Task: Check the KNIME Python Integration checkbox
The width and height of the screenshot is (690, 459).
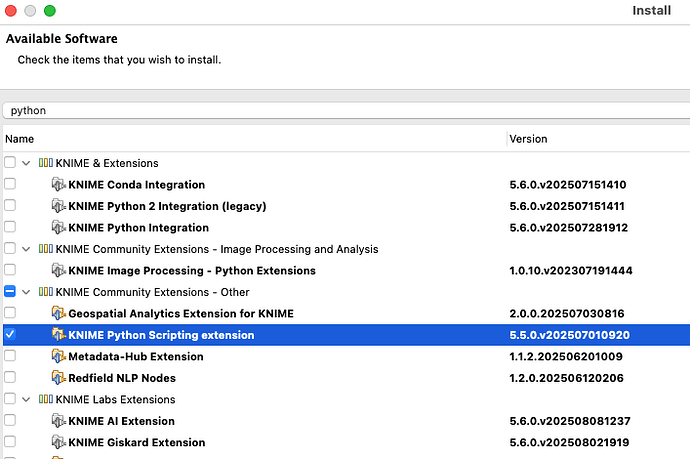Action: pyautogui.click(x=10, y=228)
